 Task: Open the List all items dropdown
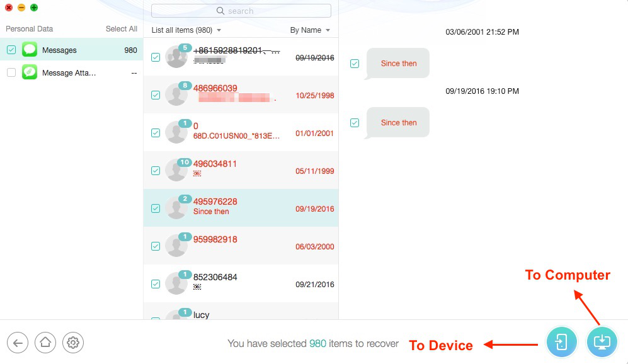[x=186, y=30]
